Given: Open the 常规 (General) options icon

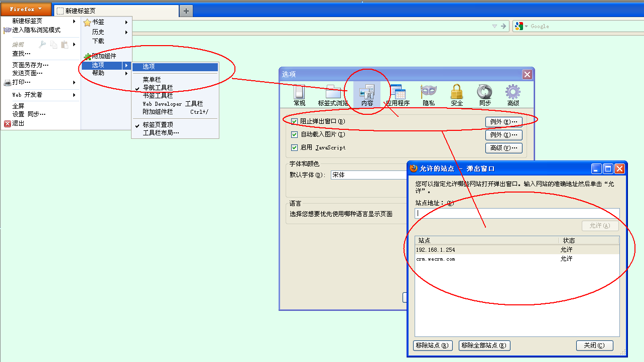Looking at the screenshot, I should click(299, 95).
